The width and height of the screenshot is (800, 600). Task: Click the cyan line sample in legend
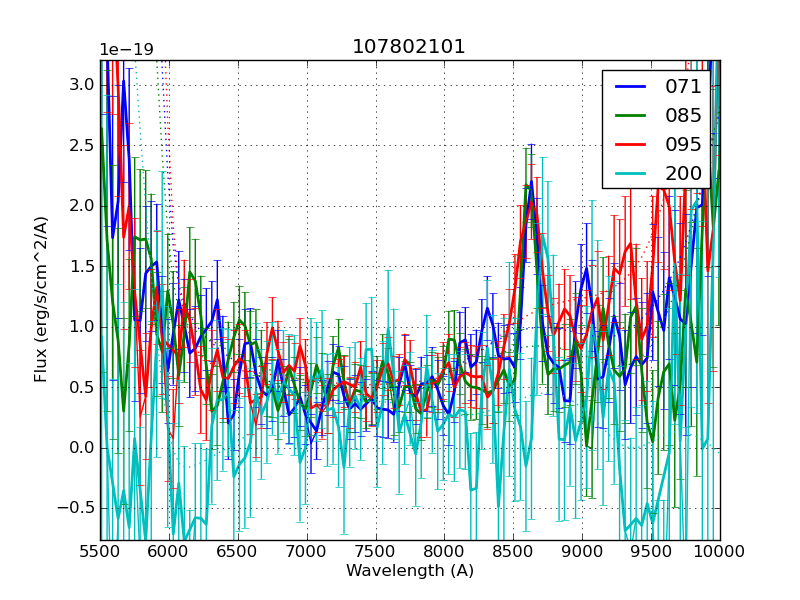pos(631,174)
